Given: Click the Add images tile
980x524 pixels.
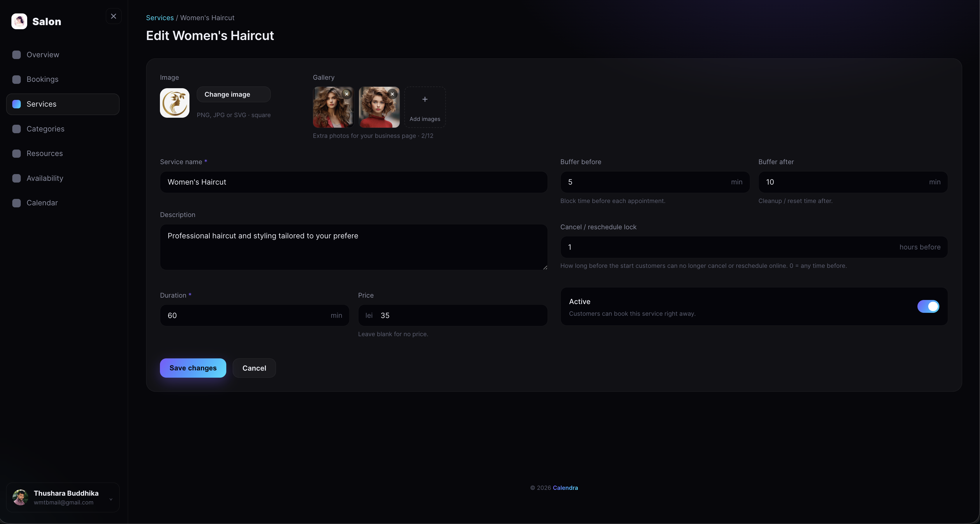Looking at the screenshot, I should [425, 107].
